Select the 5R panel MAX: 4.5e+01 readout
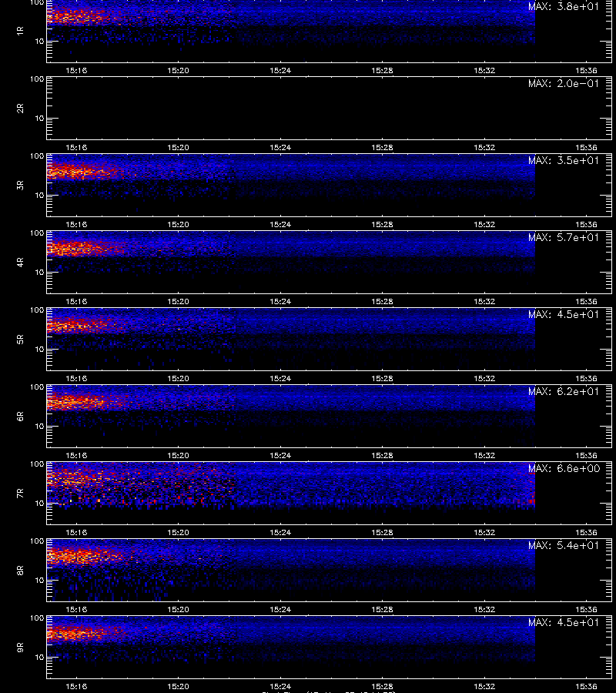The image size is (616, 693). point(564,314)
